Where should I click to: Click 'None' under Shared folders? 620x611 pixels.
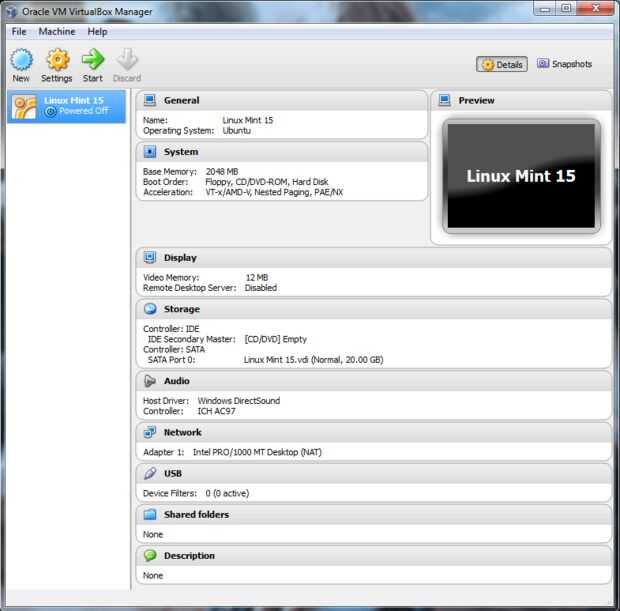pyautogui.click(x=153, y=535)
